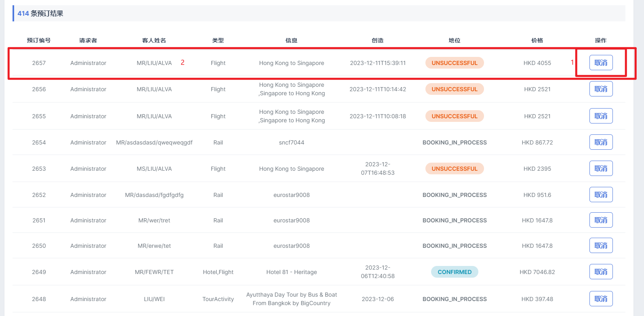Click UNSUCCESSFUL badge in booking 2657 row
Viewport: 644px width, 316px height.
click(x=455, y=63)
